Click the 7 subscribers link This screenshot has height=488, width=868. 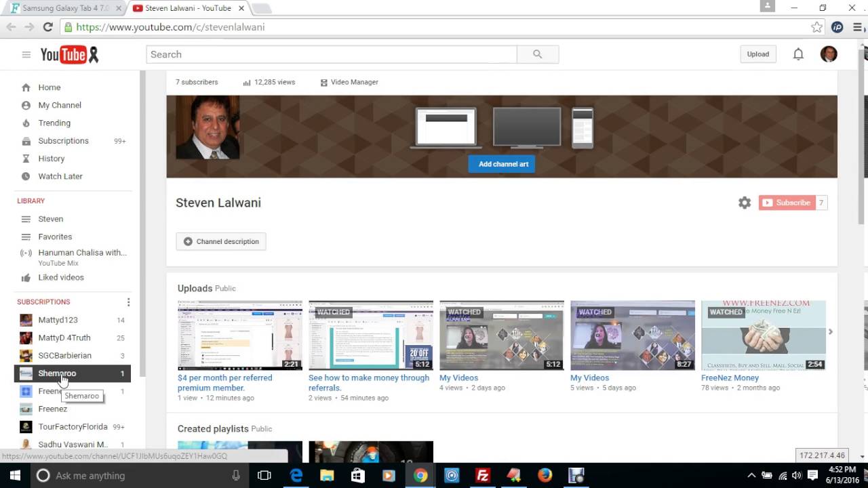tap(197, 82)
